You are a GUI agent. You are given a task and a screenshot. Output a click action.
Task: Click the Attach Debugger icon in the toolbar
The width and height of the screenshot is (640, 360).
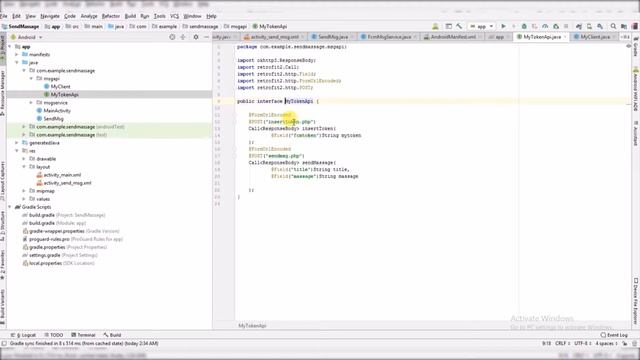pos(556,26)
